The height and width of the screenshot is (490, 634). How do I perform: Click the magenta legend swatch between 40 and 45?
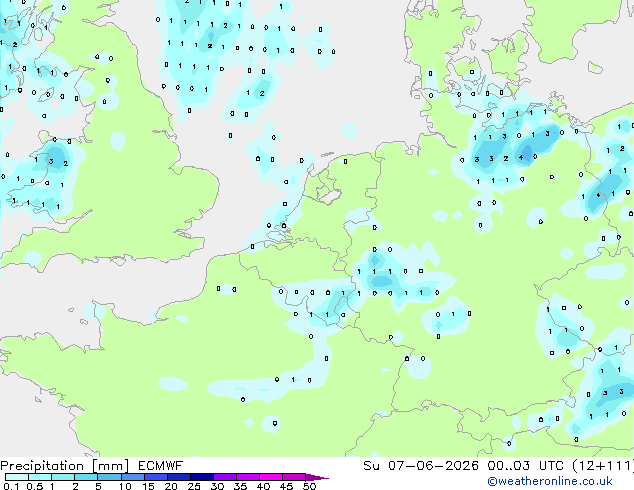271,477
